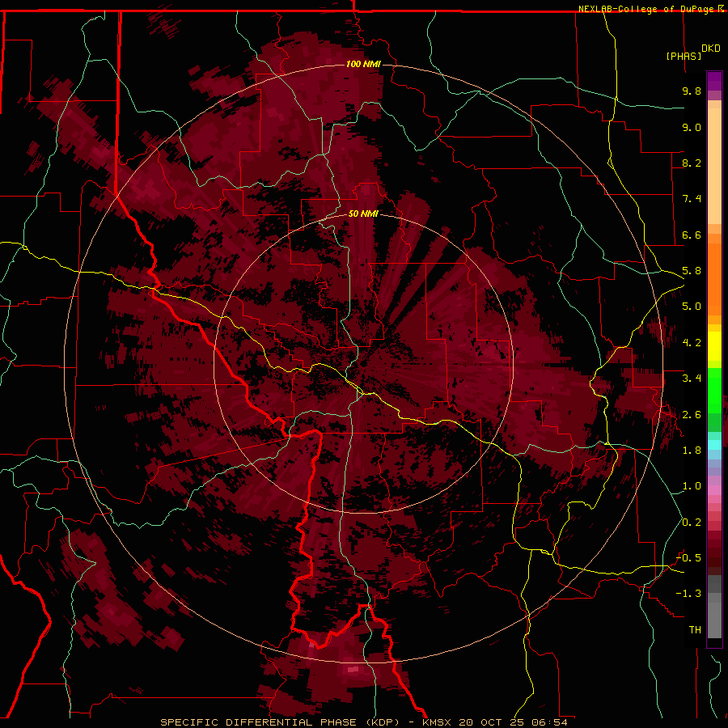Click the DKD label above the color scale
The width and height of the screenshot is (728, 728).
711,49
